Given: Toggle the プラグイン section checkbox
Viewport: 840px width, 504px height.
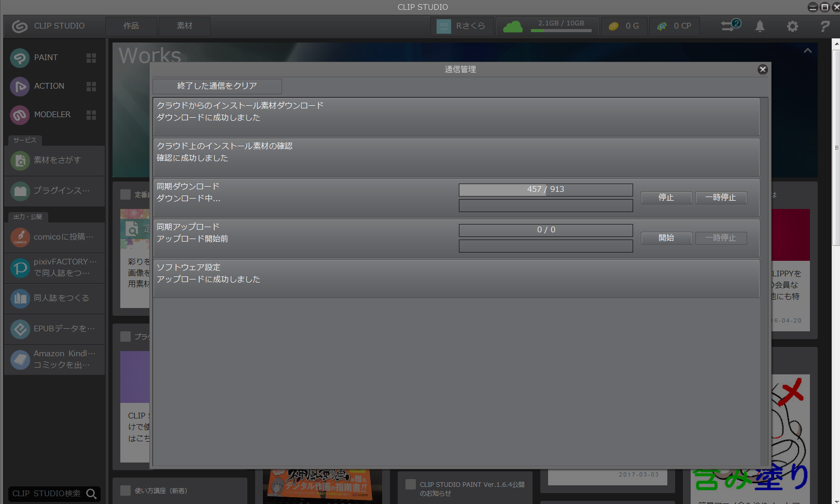Looking at the screenshot, I should click(125, 337).
